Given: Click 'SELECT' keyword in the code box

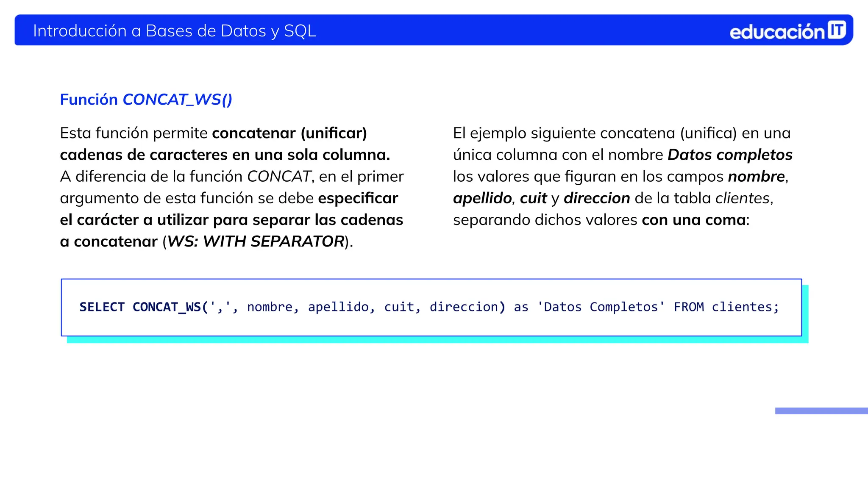Looking at the screenshot, I should click(x=102, y=307).
